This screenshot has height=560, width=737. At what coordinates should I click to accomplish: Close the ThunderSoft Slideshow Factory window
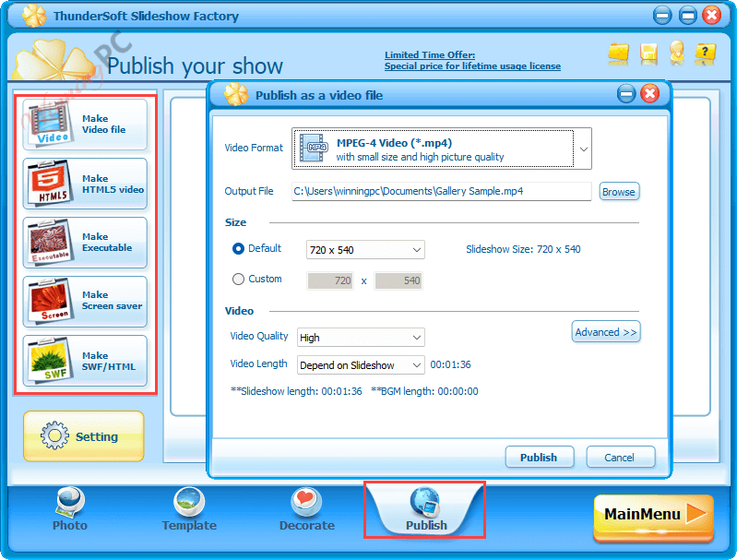(x=712, y=16)
